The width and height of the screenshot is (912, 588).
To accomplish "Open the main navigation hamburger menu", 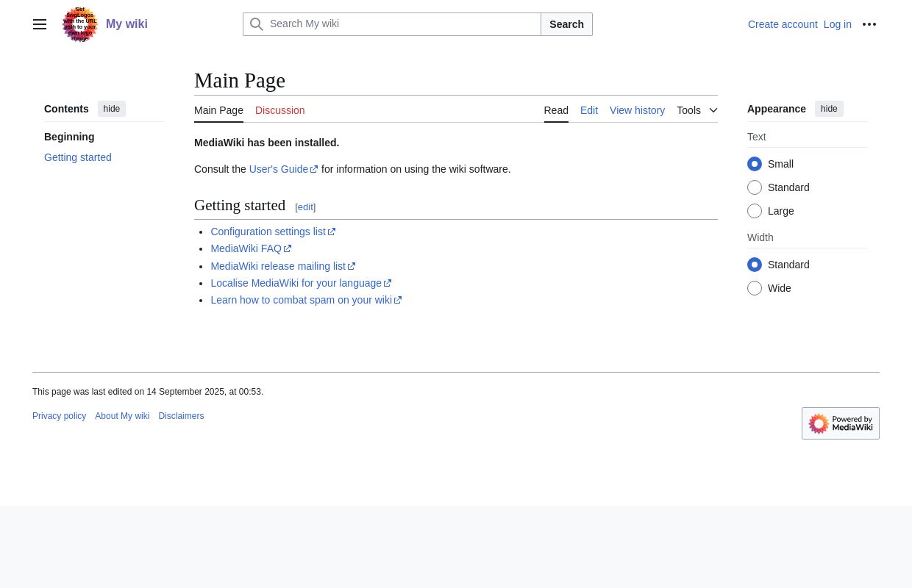I will [40, 24].
